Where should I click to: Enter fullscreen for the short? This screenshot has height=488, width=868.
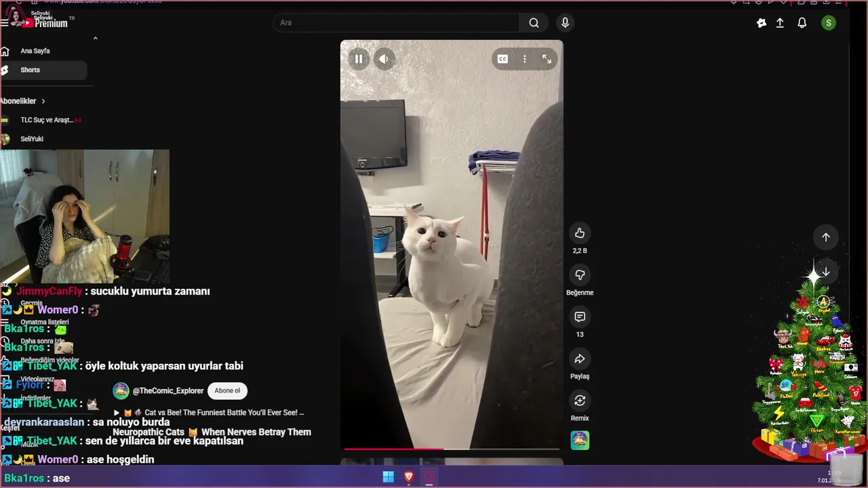[x=547, y=59]
